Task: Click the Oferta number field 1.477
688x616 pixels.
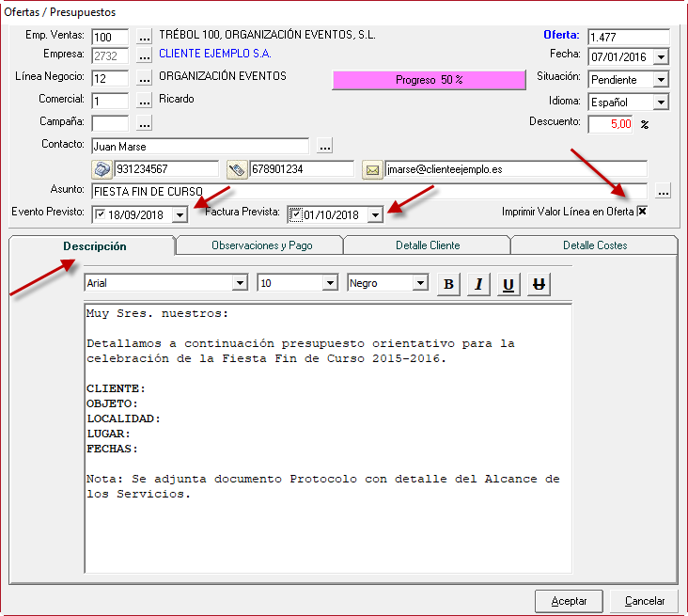Action: (x=629, y=37)
